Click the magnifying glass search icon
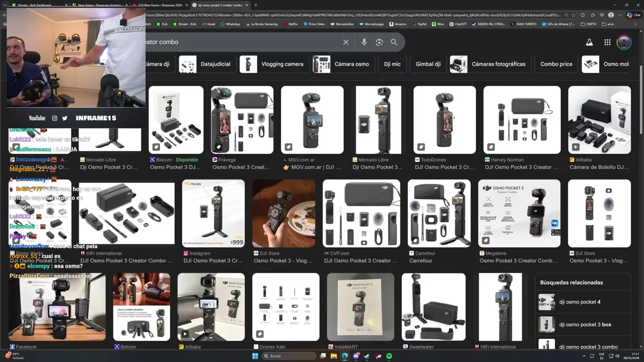 (x=394, y=42)
